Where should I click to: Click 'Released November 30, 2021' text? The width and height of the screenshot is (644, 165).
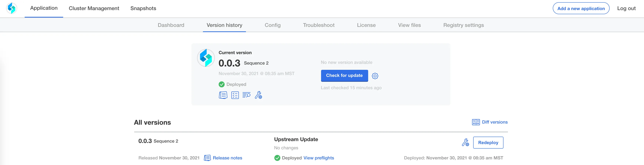[169, 158]
